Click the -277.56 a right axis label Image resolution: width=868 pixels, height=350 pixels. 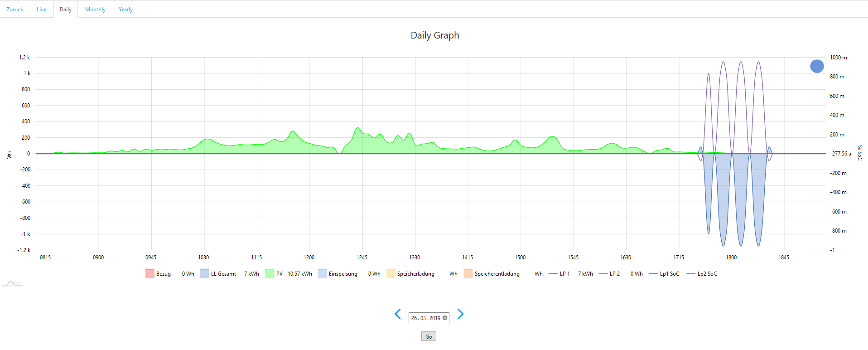click(x=840, y=154)
